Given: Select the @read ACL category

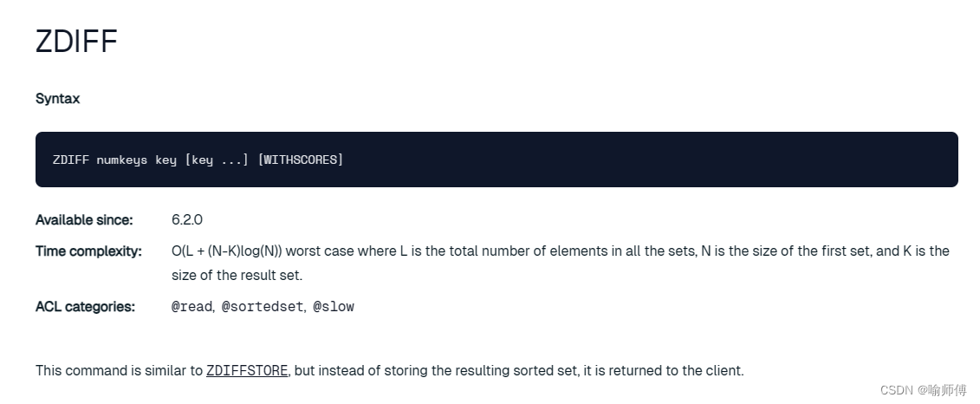Looking at the screenshot, I should (x=192, y=306).
